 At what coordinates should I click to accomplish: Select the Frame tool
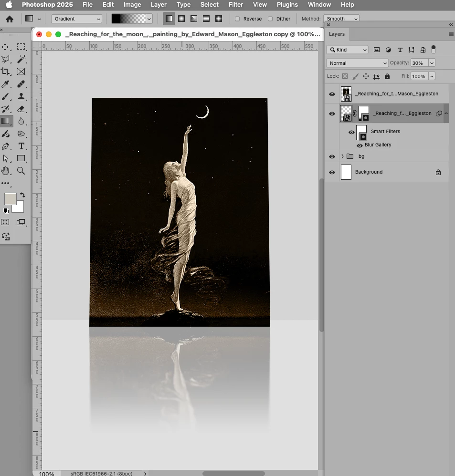click(21, 72)
